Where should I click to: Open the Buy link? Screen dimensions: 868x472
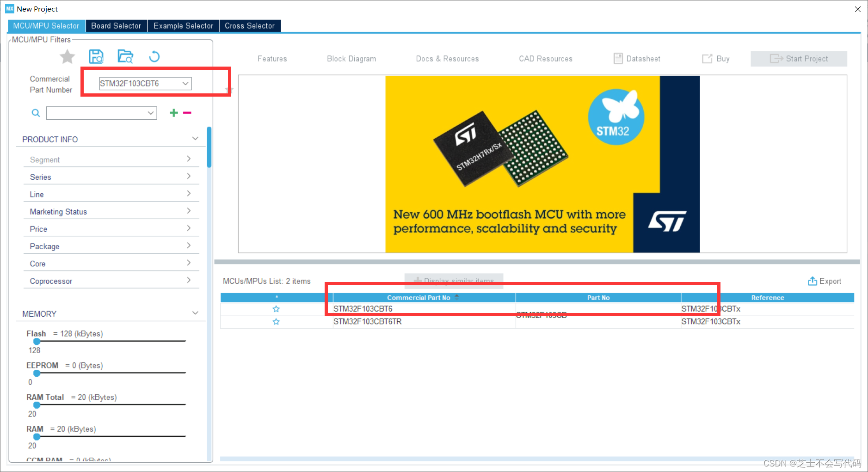point(716,59)
